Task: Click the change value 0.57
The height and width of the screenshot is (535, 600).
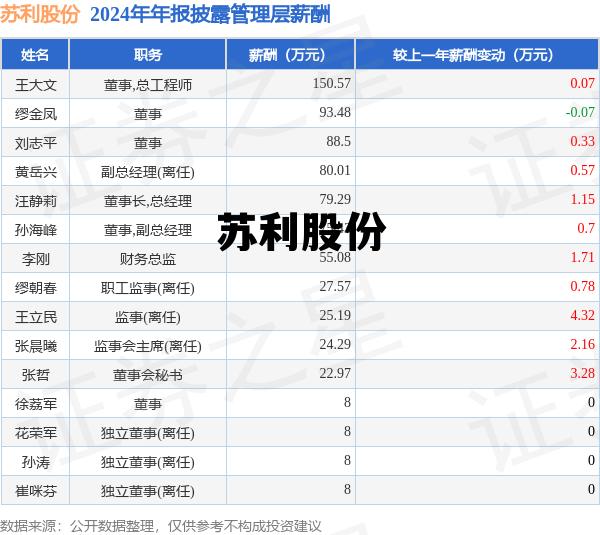Action: [582, 170]
